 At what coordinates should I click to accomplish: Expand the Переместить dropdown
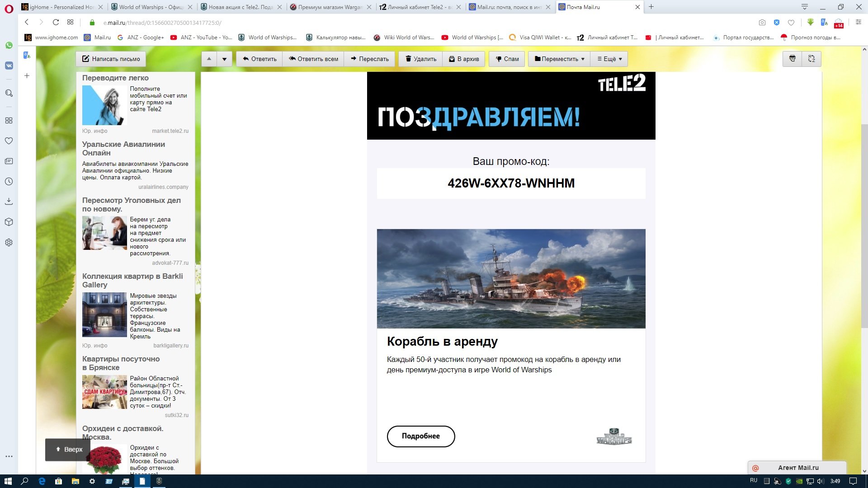tap(559, 59)
